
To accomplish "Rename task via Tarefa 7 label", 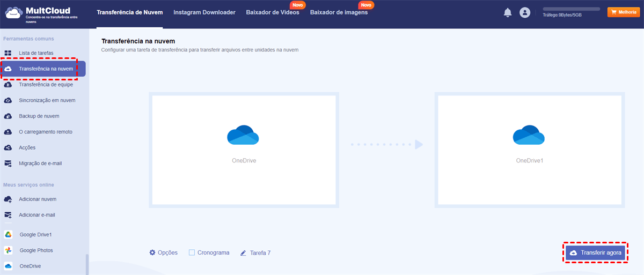I will (x=260, y=252).
